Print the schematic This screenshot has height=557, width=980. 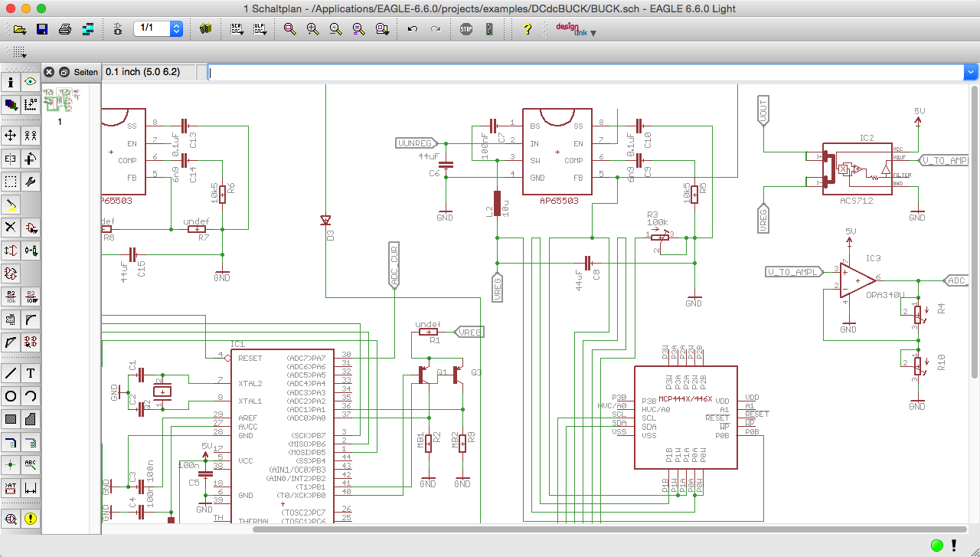click(x=65, y=29)
